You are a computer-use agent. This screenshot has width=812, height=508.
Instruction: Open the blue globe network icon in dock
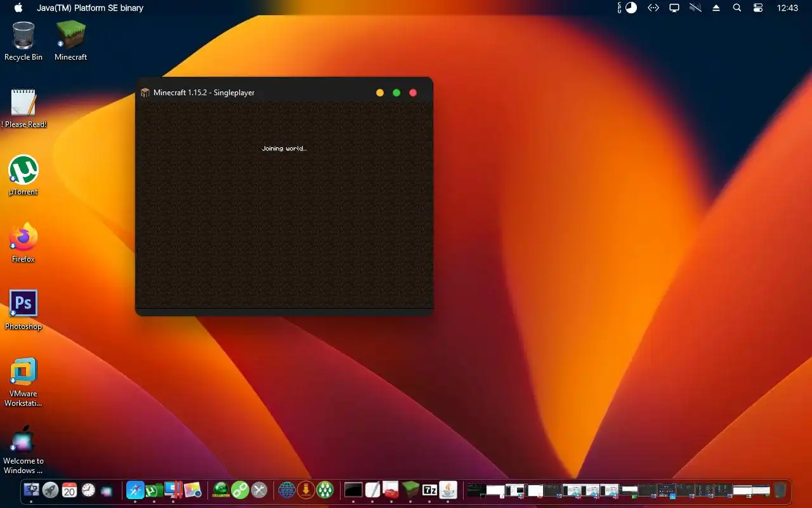tap(287, 490)
